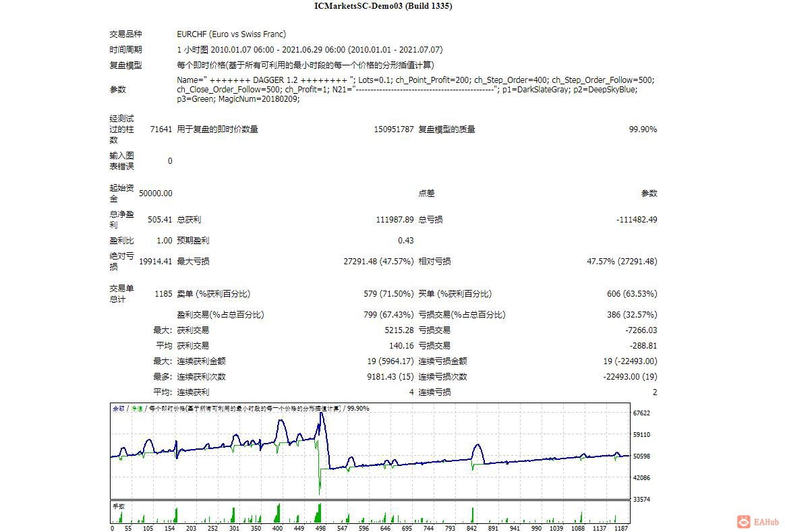The image size is (785, 532).
Task: Click the '手数' lots panel label
Action: 119,506
